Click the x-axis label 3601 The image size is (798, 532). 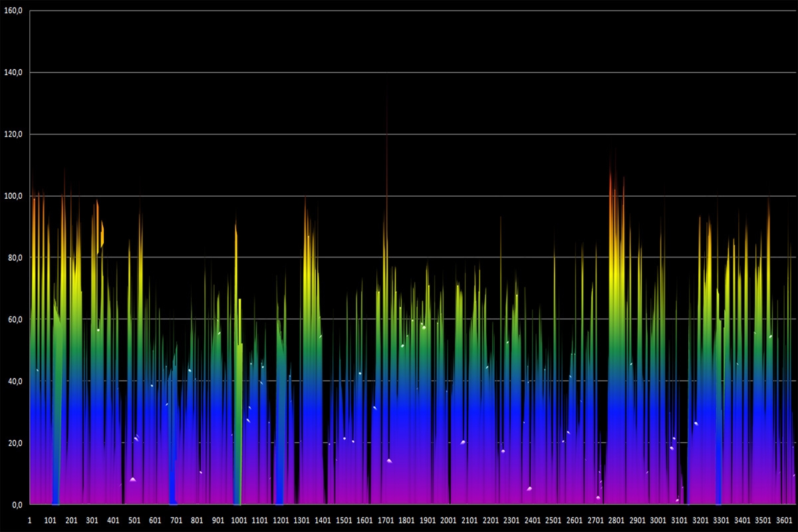tap(784, 521)
